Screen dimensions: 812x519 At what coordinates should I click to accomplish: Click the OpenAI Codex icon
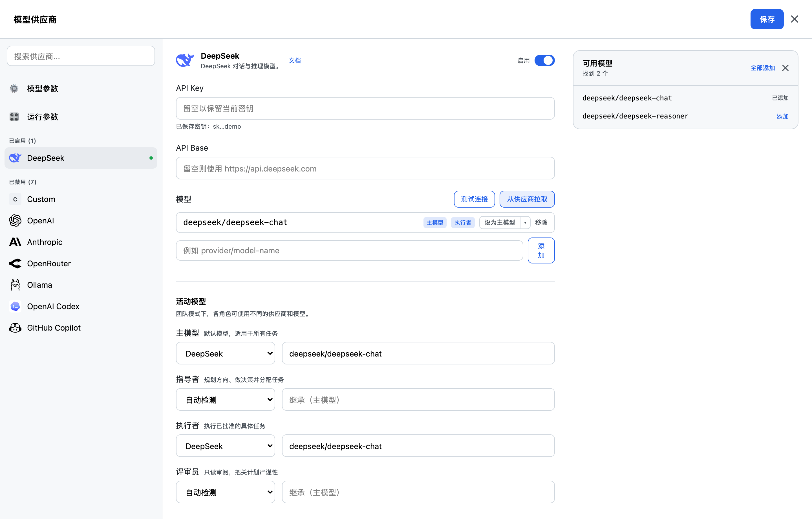[15, 306]
